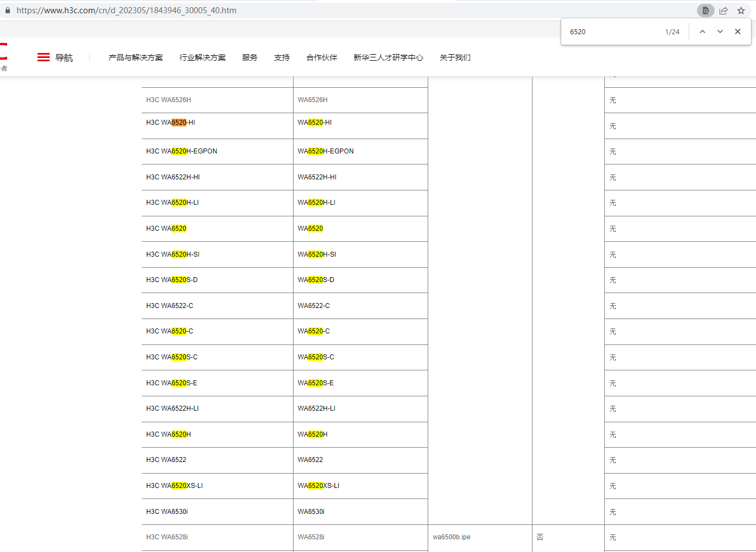The image size is (756, 552).
Task: Select cell text H3C WA6520S-D
Action: [x=172, y=280]
